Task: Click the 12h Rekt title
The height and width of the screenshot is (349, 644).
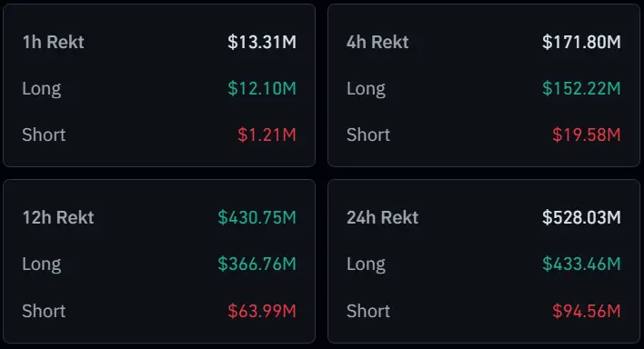Action: [x=58, y=217]
